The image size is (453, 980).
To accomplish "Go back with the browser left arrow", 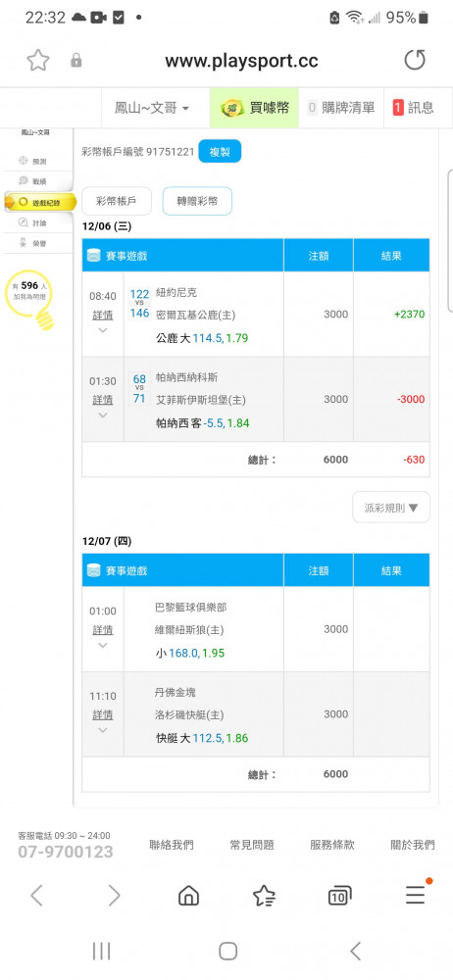I will 37,896.
